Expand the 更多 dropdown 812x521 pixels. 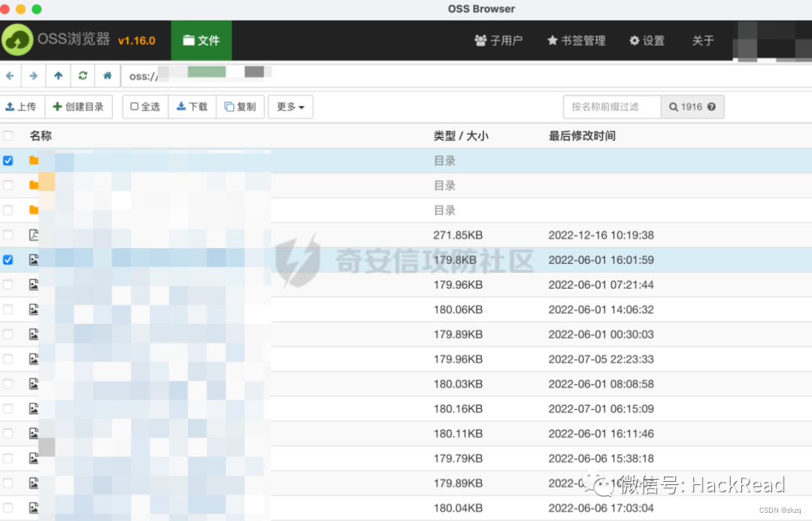(290, 107)
